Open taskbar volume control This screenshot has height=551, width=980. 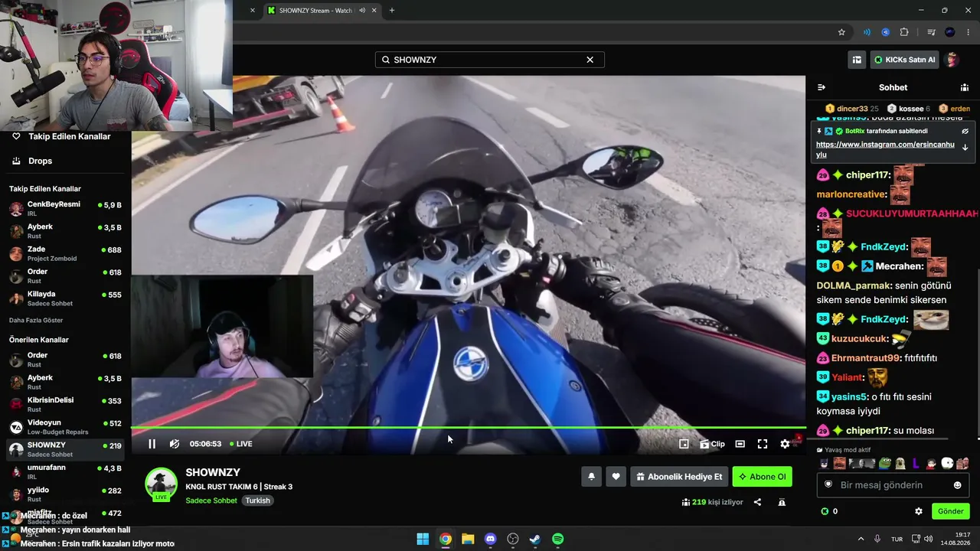(928, 539)
